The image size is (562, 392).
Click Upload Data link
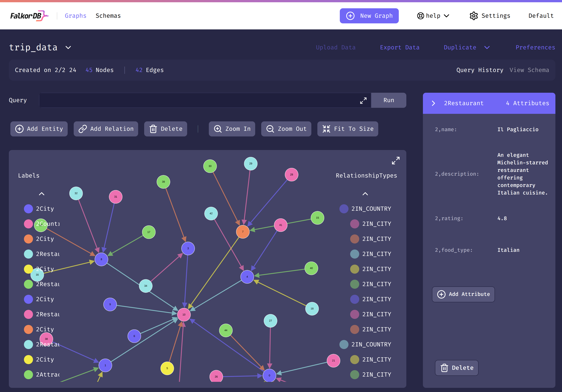[x=336, y=47]
